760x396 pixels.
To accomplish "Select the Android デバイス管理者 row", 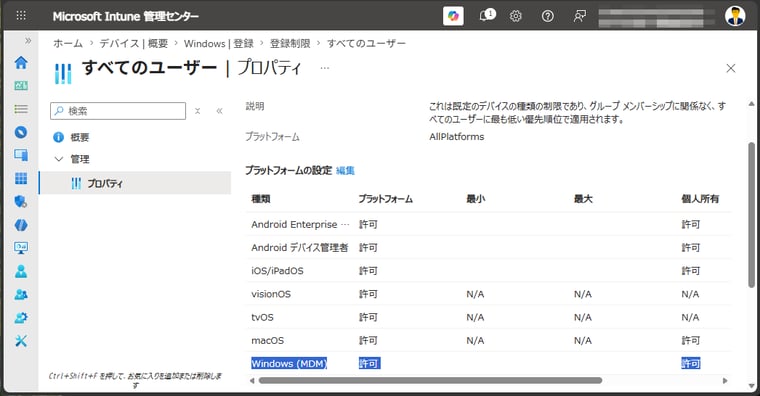I will coord(488,248).
